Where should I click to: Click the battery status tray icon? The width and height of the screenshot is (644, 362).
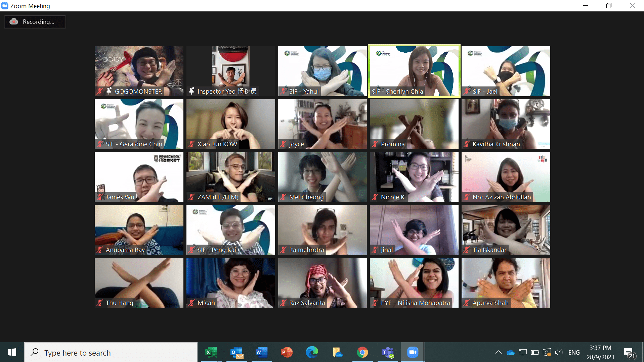coord(534,352)
